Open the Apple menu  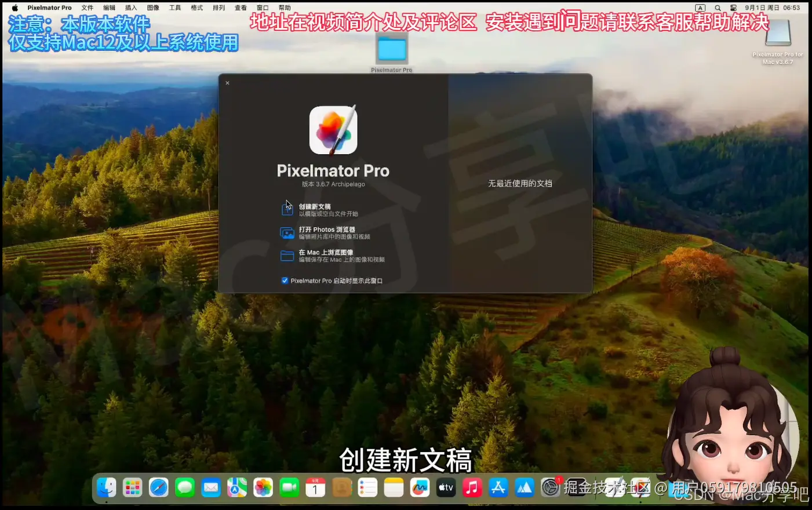click(15, 8)
